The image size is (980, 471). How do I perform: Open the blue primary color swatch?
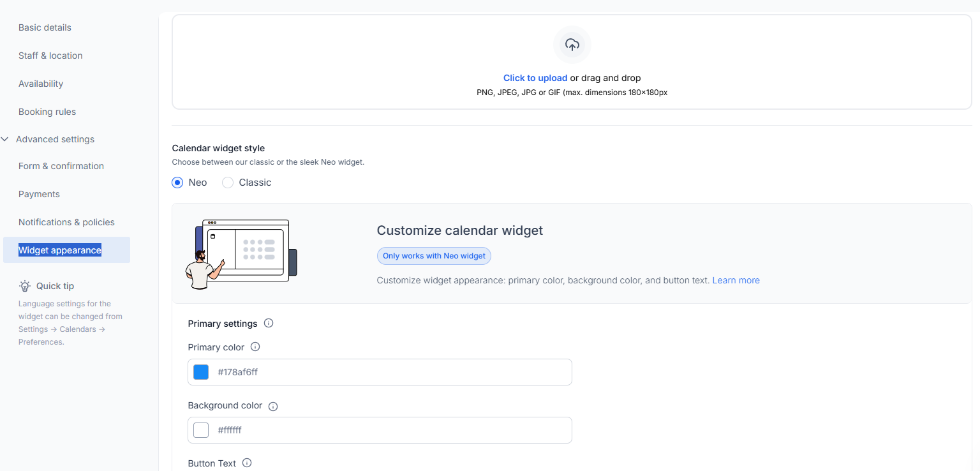201,372
